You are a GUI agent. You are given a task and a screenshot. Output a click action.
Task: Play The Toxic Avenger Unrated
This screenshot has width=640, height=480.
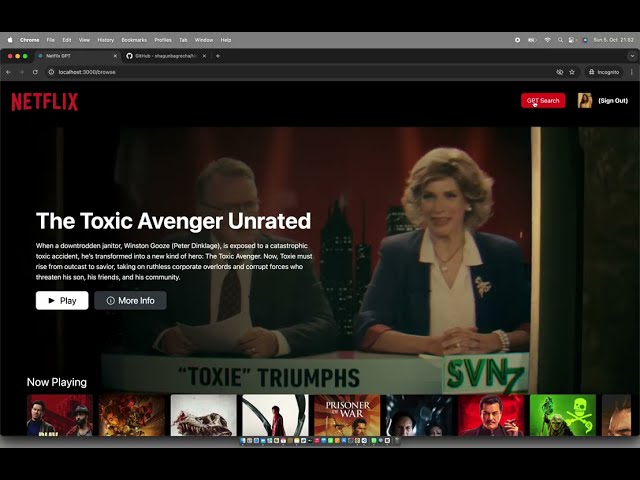(x=62, y=300)
